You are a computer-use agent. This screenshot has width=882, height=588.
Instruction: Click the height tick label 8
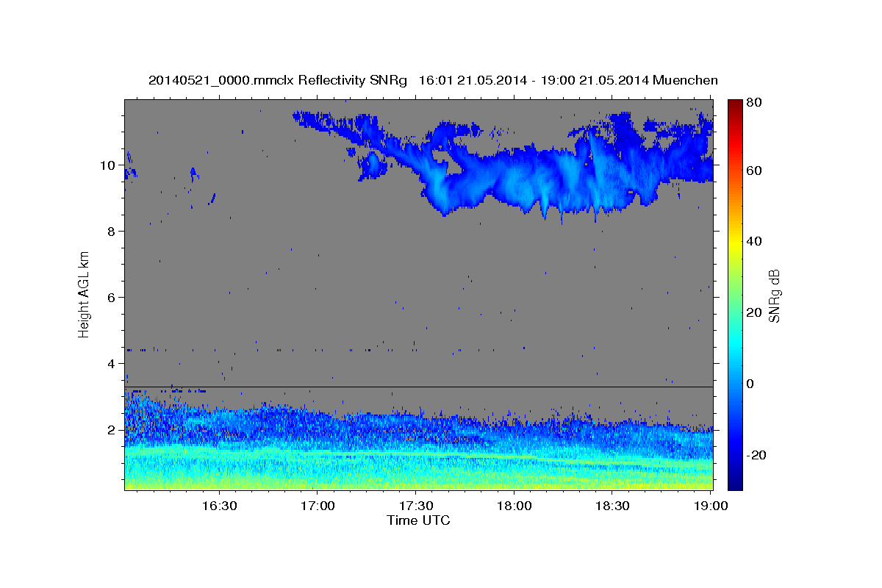pos(110,232)
